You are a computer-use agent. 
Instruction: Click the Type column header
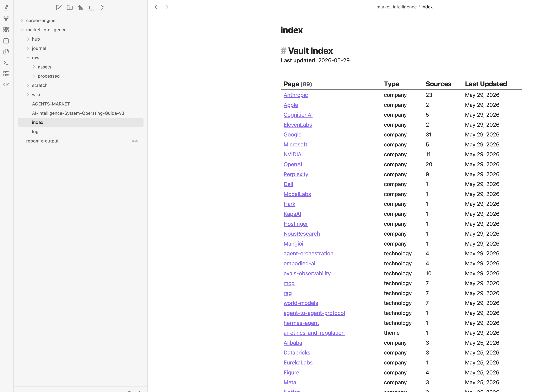[x=392, y=84]
